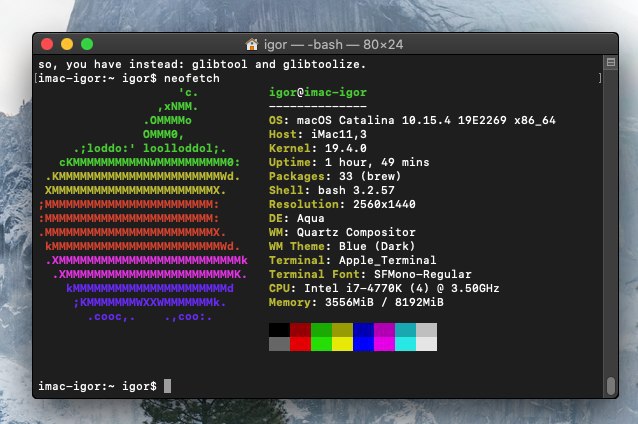Click the Shell value 'bash 3.2.57'
638x424 pixels.
(x=356, y=190)
